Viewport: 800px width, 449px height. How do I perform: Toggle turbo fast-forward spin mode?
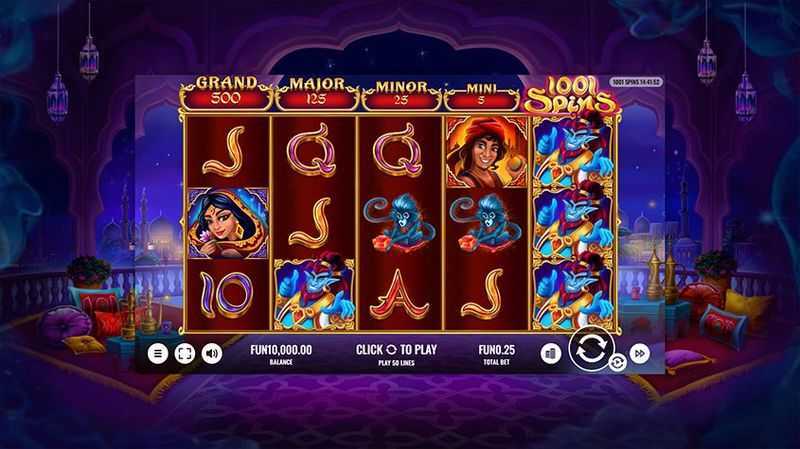639,353
